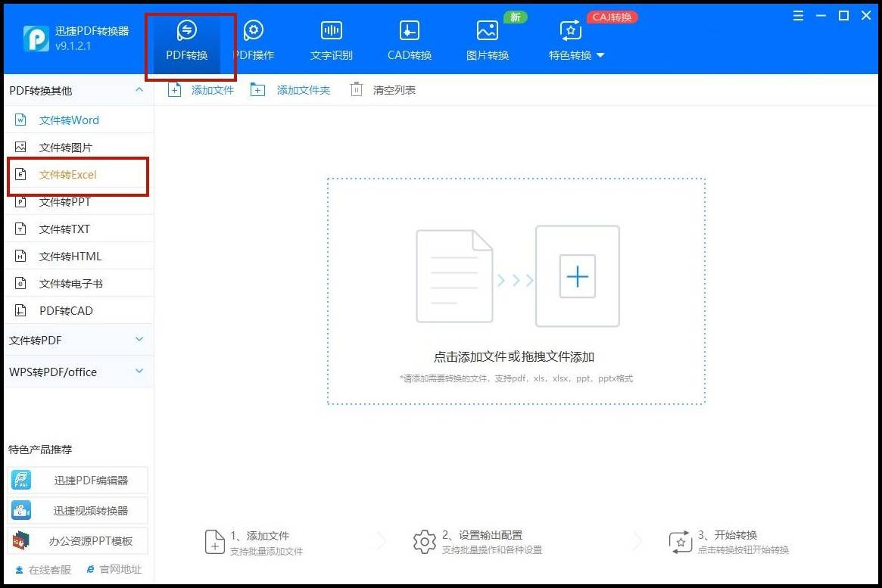This screenshot has height=588, width=882.
Task: Collapse the PDF转换其他 section
Action: click(x=139, y=90)
